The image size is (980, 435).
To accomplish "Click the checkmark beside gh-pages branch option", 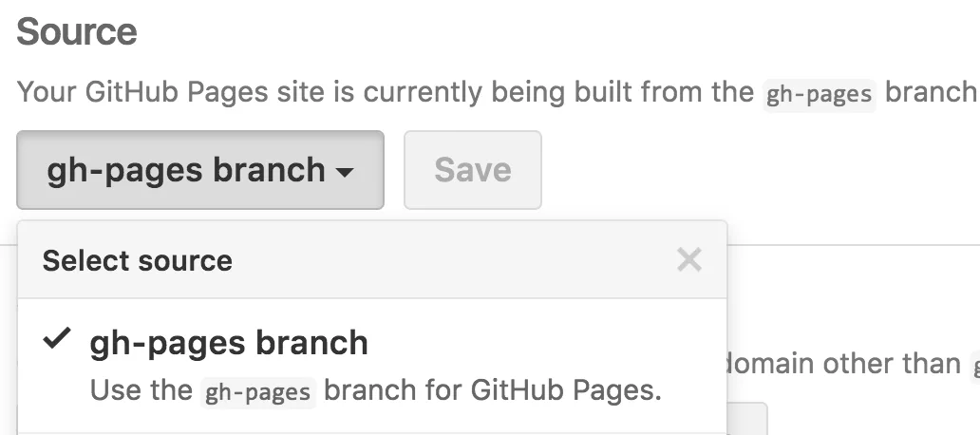I will [x=57, y=339].
